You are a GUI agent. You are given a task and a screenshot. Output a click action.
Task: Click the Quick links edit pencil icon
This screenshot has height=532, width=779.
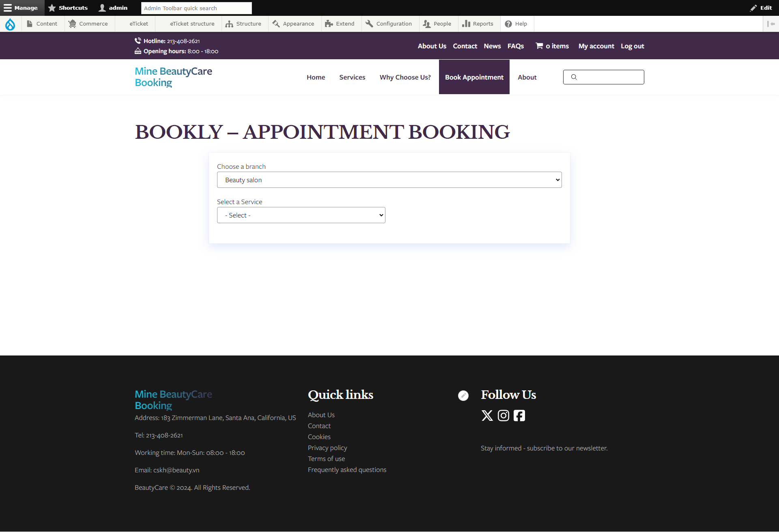click(463, 395)
